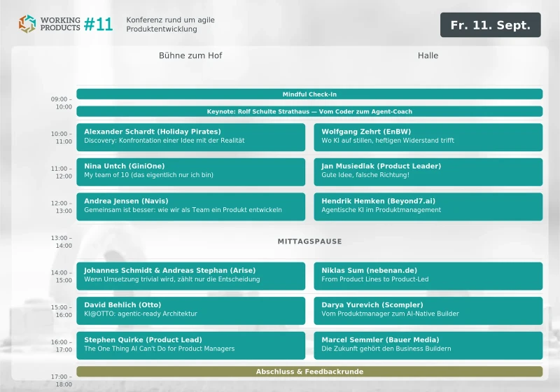Image resolution: width=560 pixels, height=392 pixels.
Task: Open David Behlich (Otto) talk card
Action: pyautogui.click(x=190, y=311)
